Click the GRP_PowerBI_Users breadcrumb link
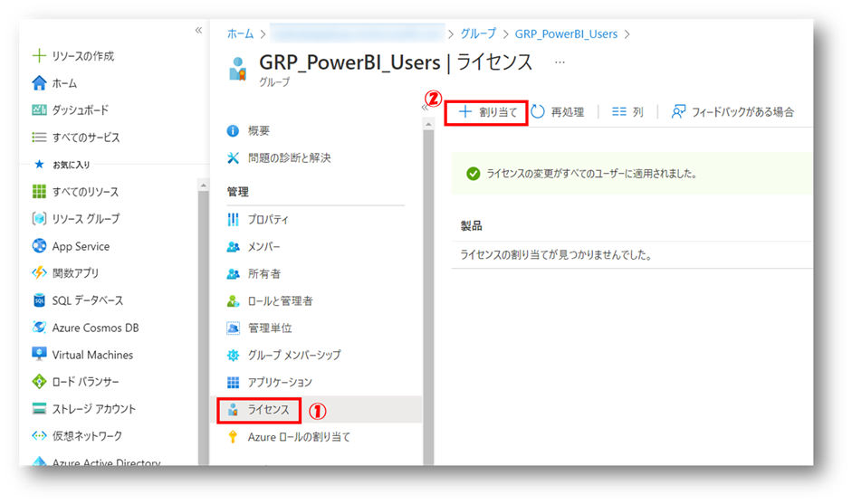This screenshot has height=504, width=852. 566,33
